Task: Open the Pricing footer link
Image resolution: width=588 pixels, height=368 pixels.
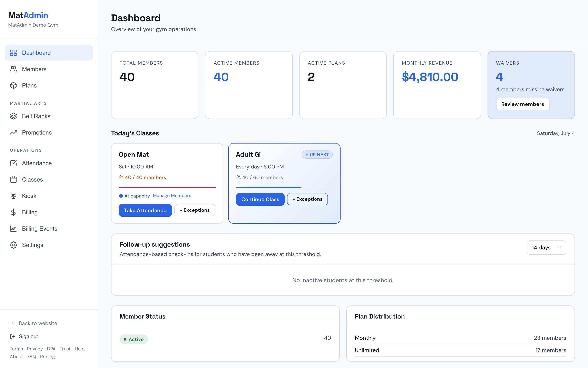Action: click(47, 357)
